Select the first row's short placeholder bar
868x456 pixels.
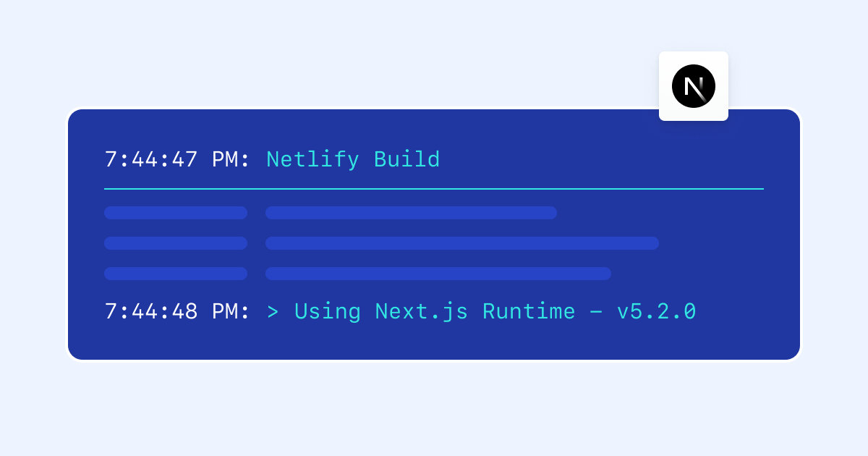(176, 213)
